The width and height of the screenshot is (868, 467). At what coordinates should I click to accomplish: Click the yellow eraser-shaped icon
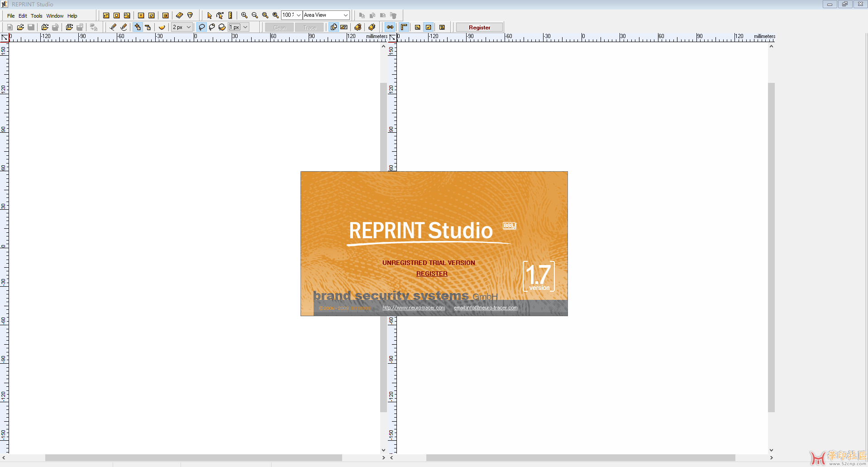pos(180,15)
